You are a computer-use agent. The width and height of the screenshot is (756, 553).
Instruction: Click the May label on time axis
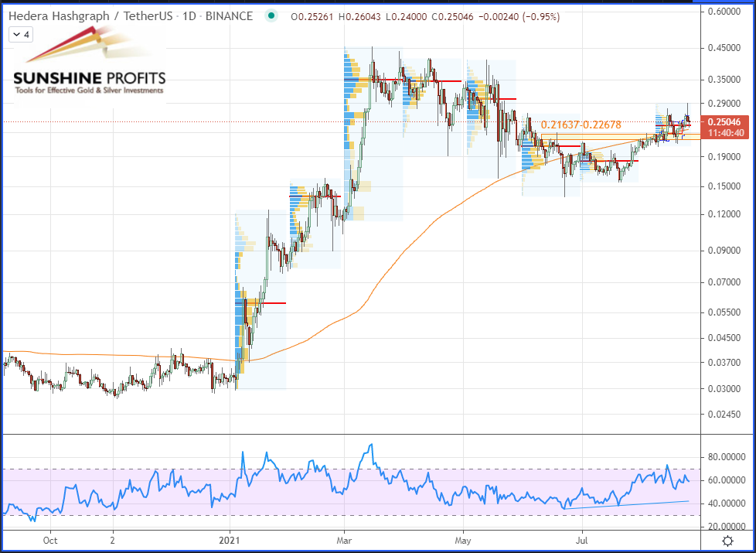point(463,540)
